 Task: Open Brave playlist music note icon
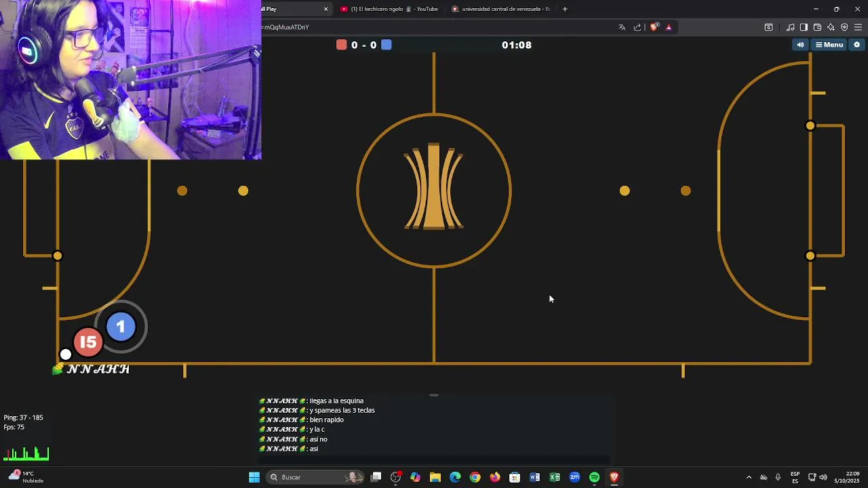coord(791,27)
